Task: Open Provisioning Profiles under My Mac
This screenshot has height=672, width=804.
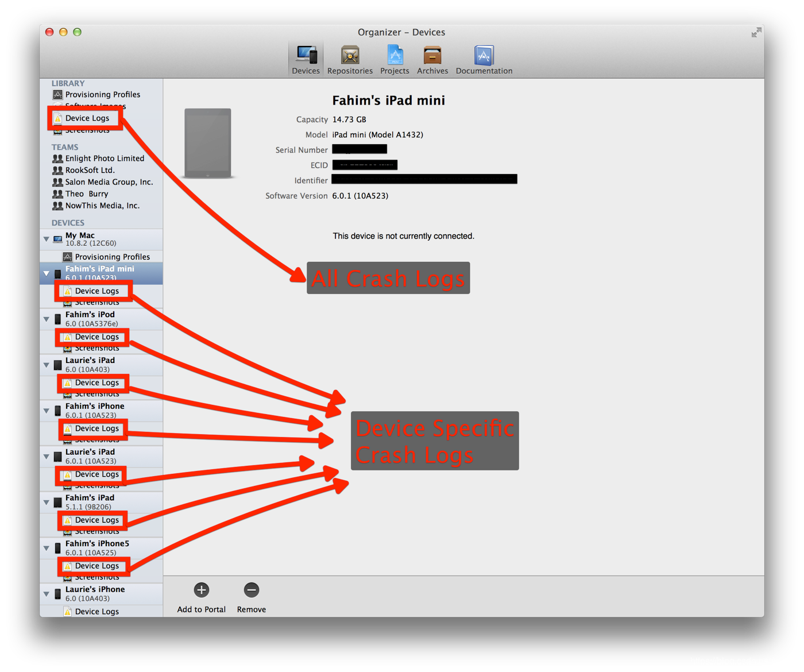Action: (106, 257)
